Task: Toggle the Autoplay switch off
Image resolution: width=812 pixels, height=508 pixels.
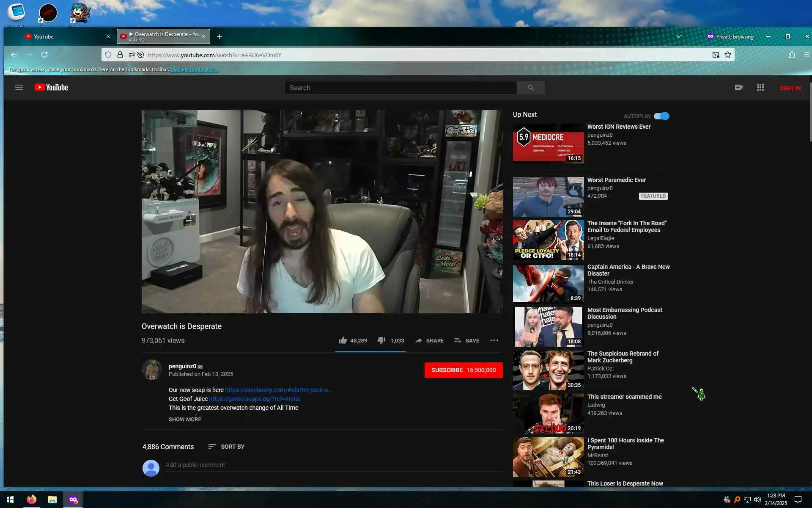Action: (661, 116)
